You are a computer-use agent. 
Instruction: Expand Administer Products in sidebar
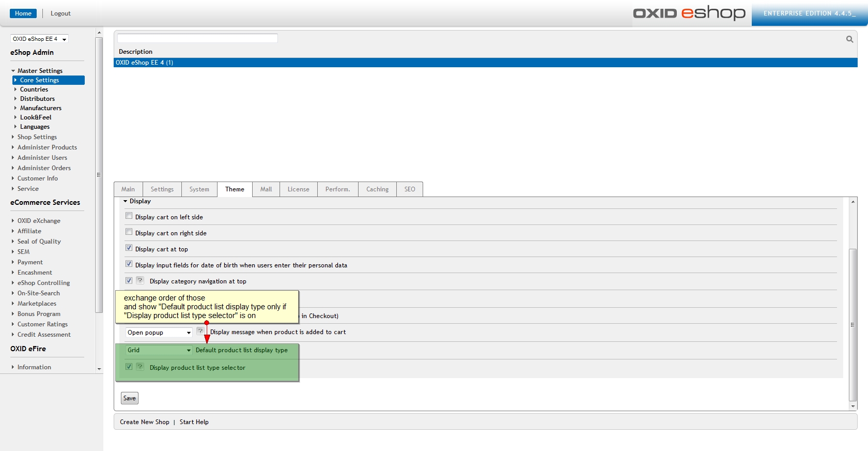(x=47, y=147)
